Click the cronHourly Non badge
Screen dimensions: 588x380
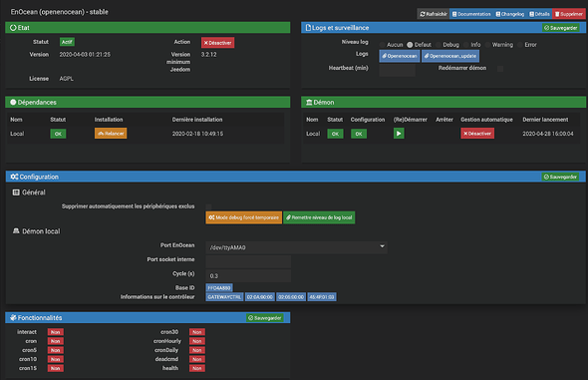(x=197, y=341)
